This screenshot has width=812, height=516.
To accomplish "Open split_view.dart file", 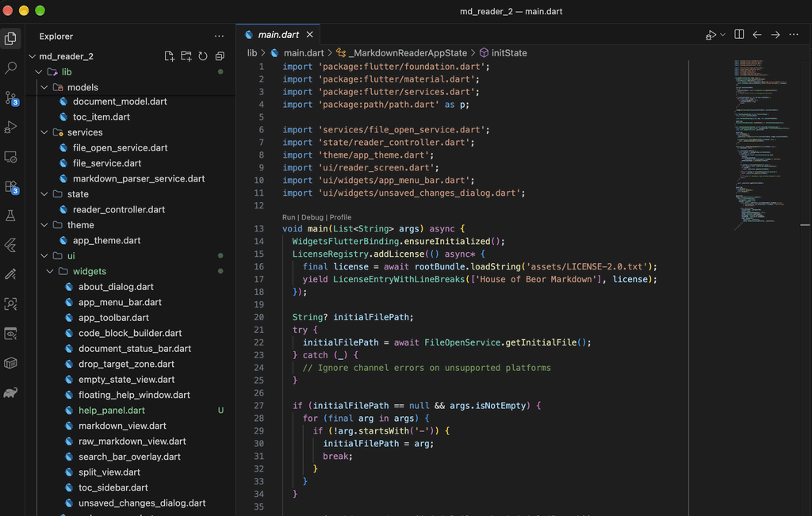I will (109, 472).
